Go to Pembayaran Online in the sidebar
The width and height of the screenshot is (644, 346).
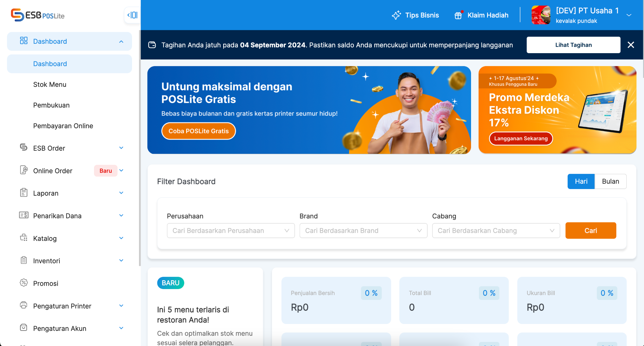click(x=63, y=126)
